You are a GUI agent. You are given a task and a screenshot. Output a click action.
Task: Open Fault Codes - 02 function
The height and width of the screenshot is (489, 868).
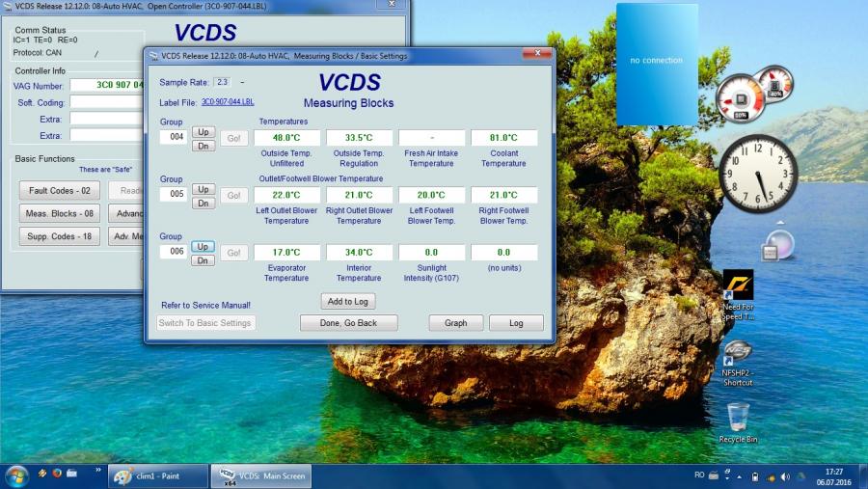[x=59, y=190]
